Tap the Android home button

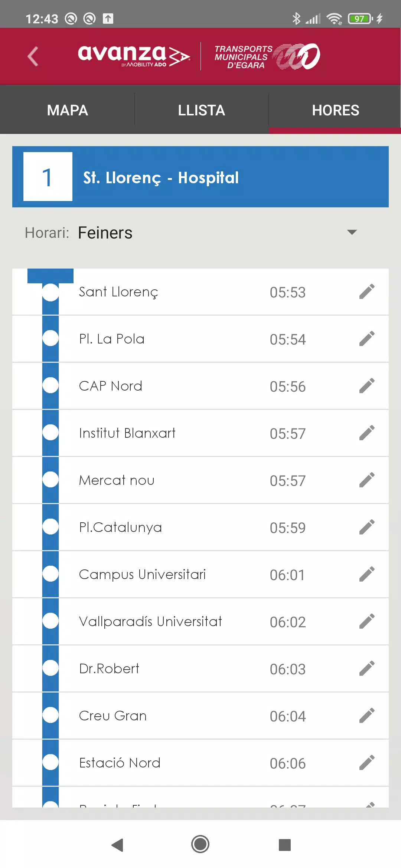click(200, 844)
